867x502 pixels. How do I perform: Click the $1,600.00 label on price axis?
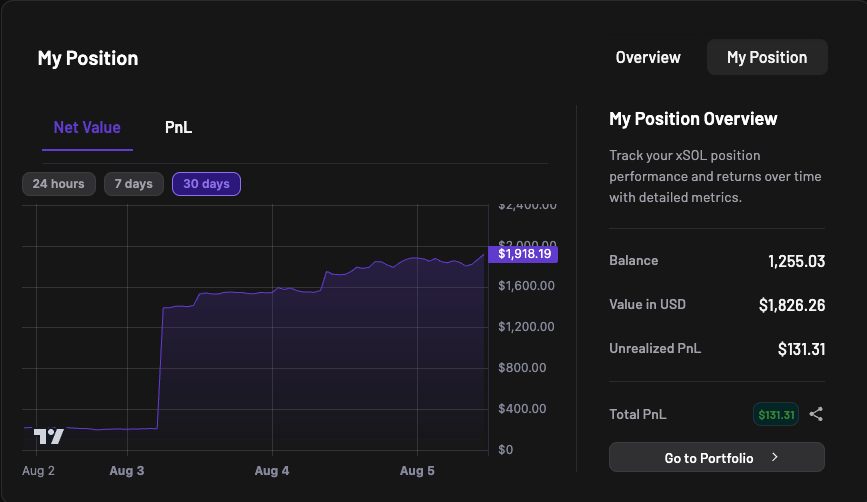coord(526,286)
